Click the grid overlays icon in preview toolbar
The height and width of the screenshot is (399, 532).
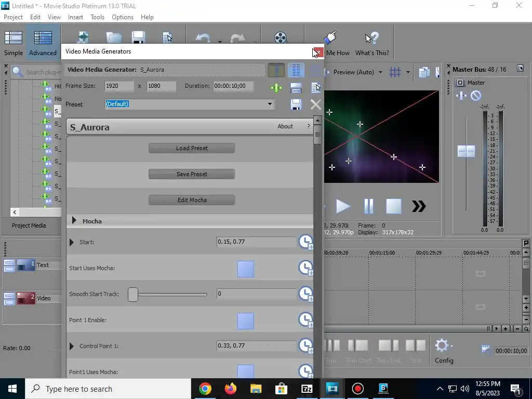(395, 72)
